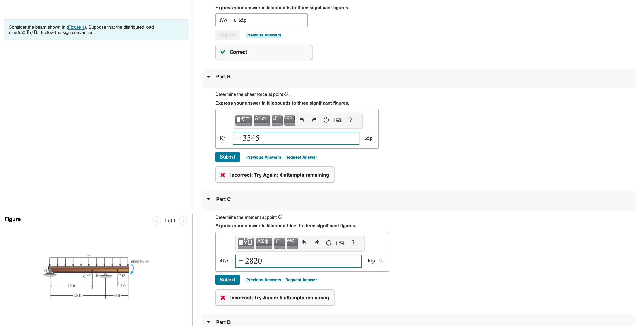Viewport: 644px width, 326px height.
Task: Select the Greek symbols ΑΣΦ icon in Part B
Action: [x=261, y=120]
